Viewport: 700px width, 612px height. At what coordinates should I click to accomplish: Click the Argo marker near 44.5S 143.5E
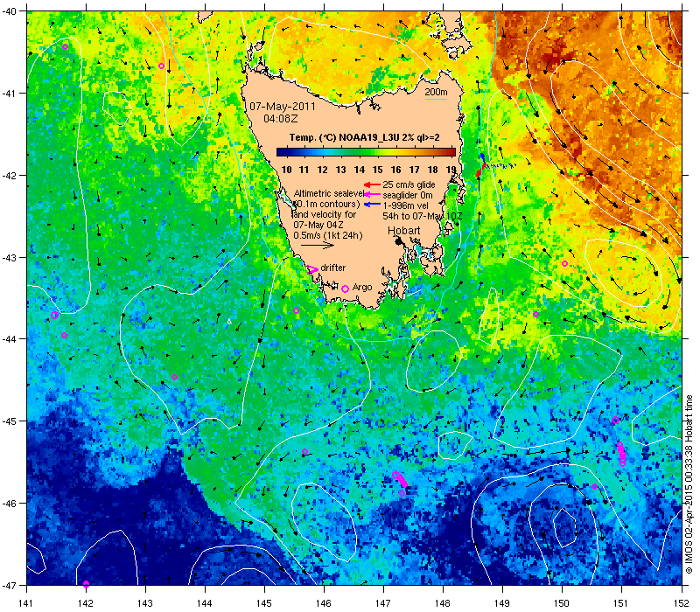click(174, 378)
